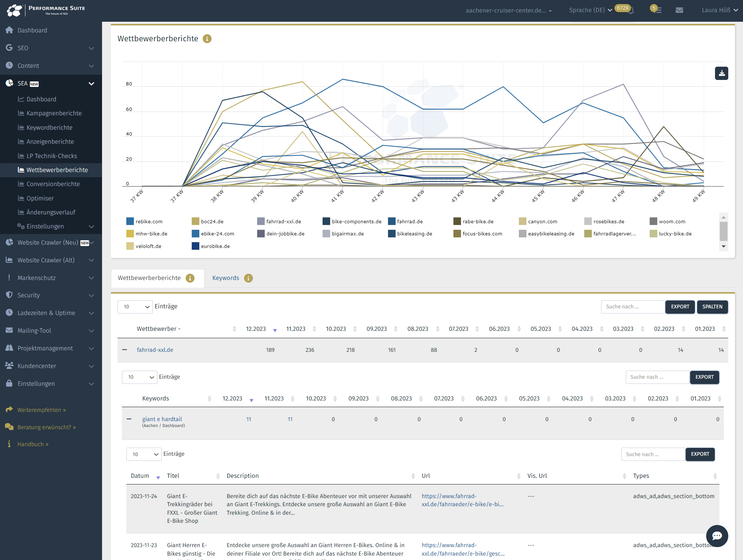The height and width of the screenshot is (560, 743).
Task: Click the Kundencenter people icon
Action: coord(10,365)
